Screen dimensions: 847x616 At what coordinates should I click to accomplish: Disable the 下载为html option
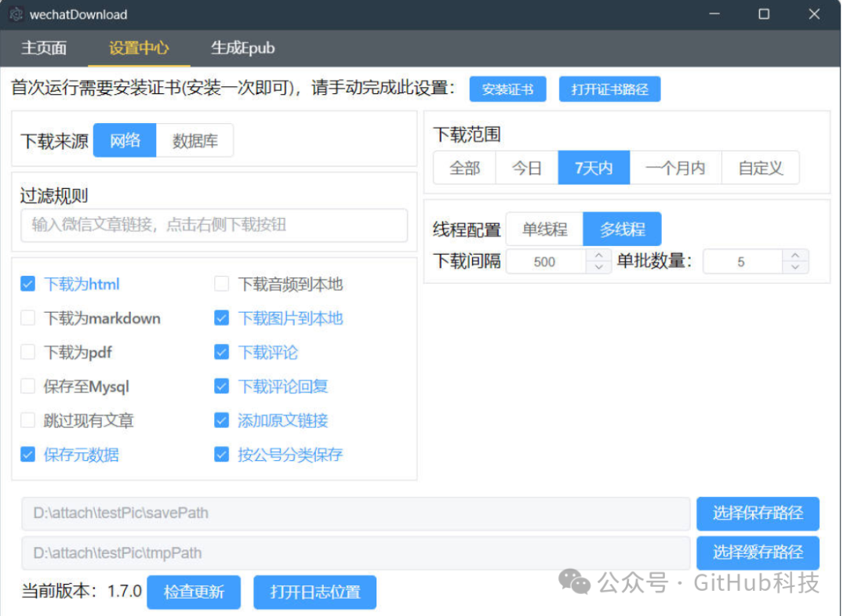(28, 284)
